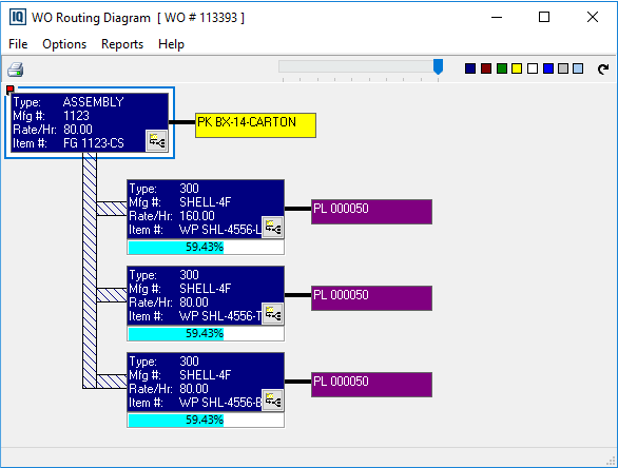Screen dimensions: 618x468
Task: Open the Reports menu
Action: point(122,44)
